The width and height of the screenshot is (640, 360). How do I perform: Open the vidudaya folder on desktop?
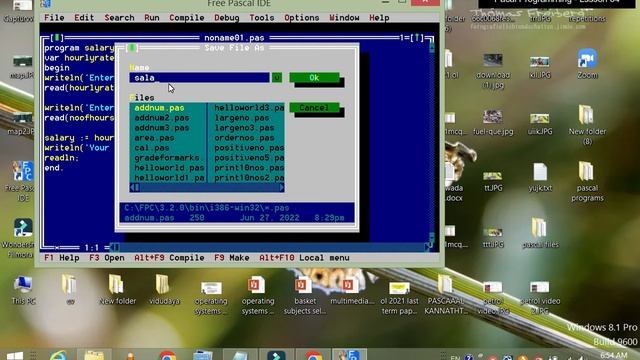tap(164, 289)
